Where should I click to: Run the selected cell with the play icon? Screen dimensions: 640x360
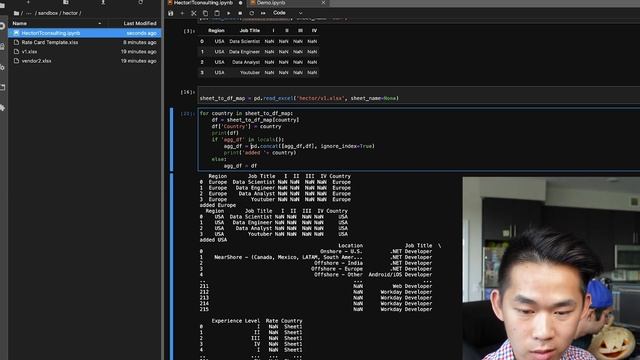[228, 13]
